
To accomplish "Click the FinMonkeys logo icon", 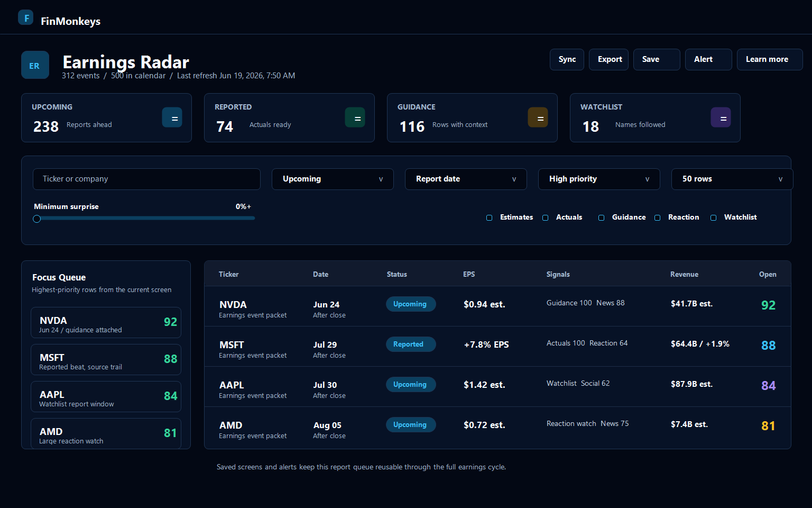I will 26,17.
